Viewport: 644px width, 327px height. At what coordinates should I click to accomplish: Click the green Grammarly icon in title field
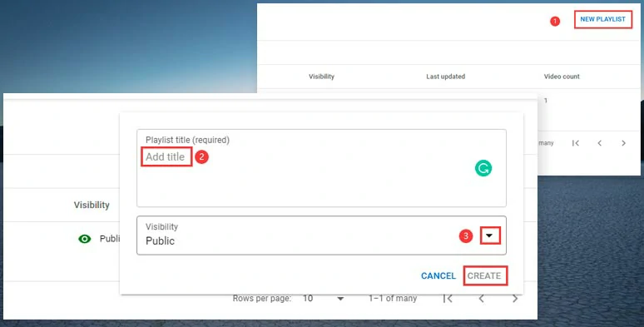point(483,168)
